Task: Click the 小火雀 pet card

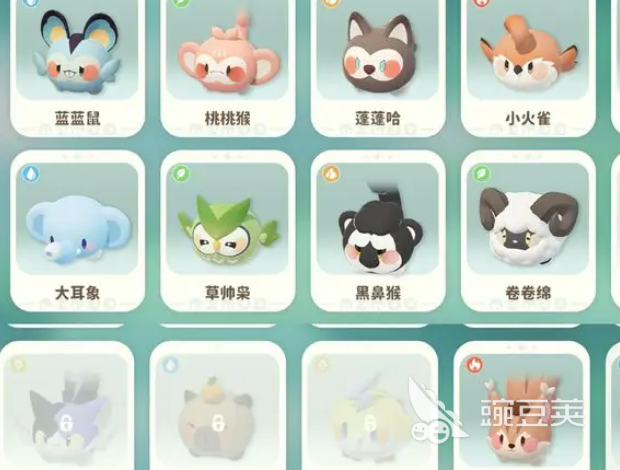Action: click(x=528, y=67)
